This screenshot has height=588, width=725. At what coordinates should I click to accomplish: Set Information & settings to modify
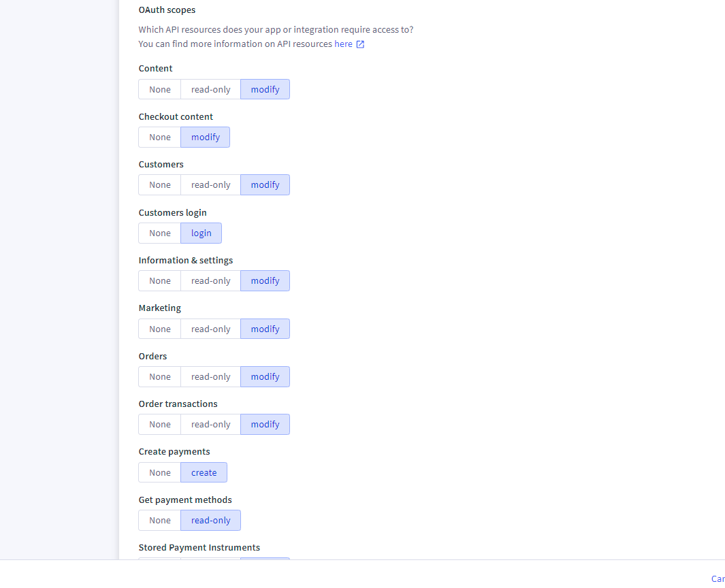click(x=265, y=280)
